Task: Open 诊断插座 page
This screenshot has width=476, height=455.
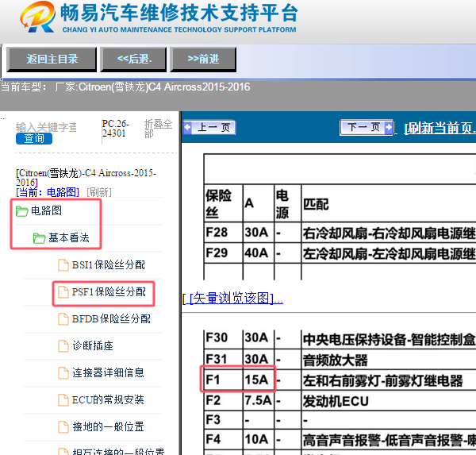Action: (x=93, y=346)
